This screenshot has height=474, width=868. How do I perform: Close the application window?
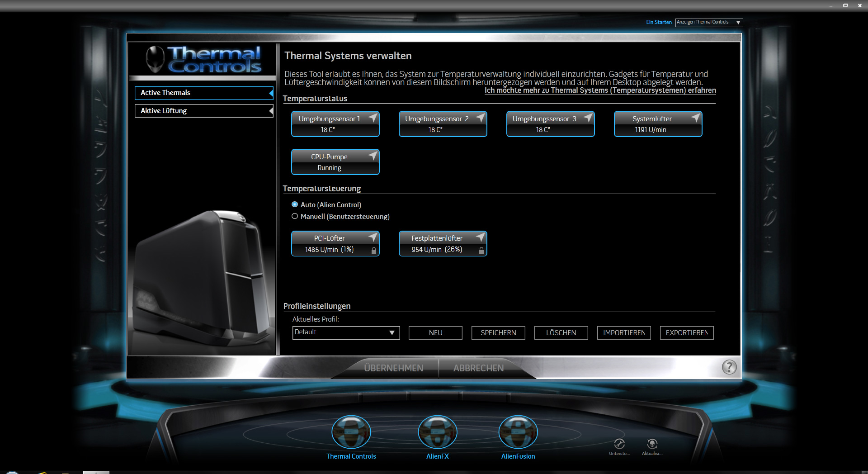pos(860,6)
